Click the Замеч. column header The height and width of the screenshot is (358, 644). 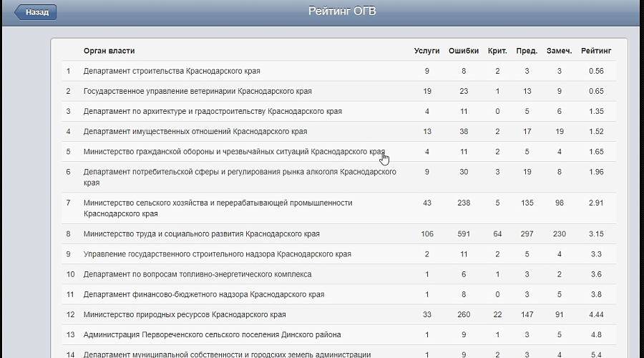(x=560, y=51)
